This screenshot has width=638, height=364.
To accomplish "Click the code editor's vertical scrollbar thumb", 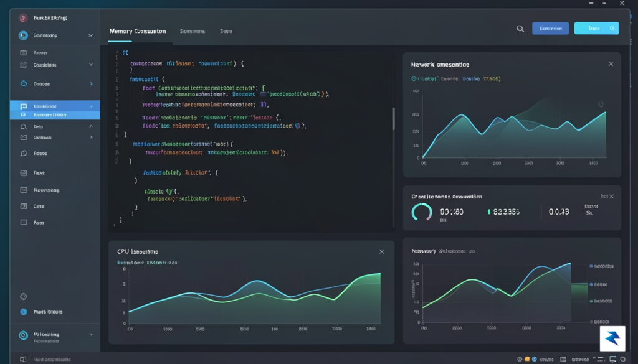I will (x=393, y=119).
